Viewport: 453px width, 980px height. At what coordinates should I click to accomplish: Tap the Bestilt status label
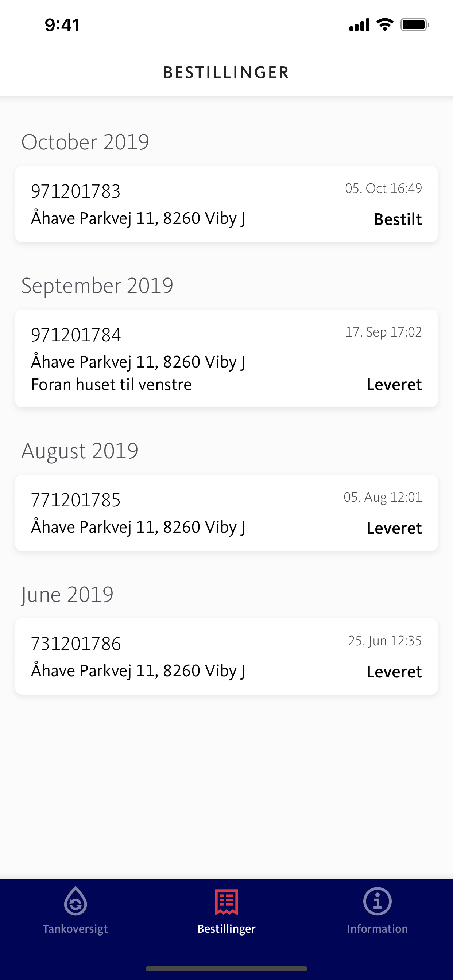[398, 219]
